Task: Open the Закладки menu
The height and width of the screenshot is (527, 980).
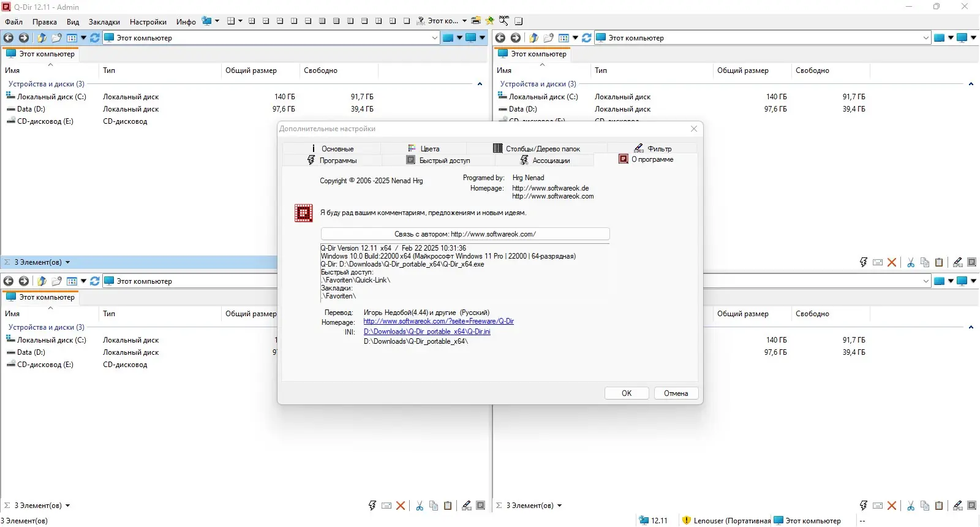Action: point(105,21)
